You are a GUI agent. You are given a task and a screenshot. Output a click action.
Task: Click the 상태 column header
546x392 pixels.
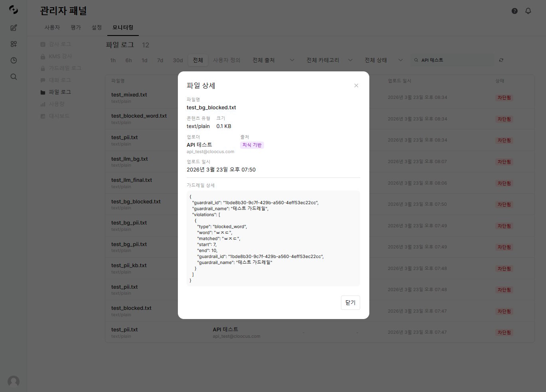coord(500,81)
